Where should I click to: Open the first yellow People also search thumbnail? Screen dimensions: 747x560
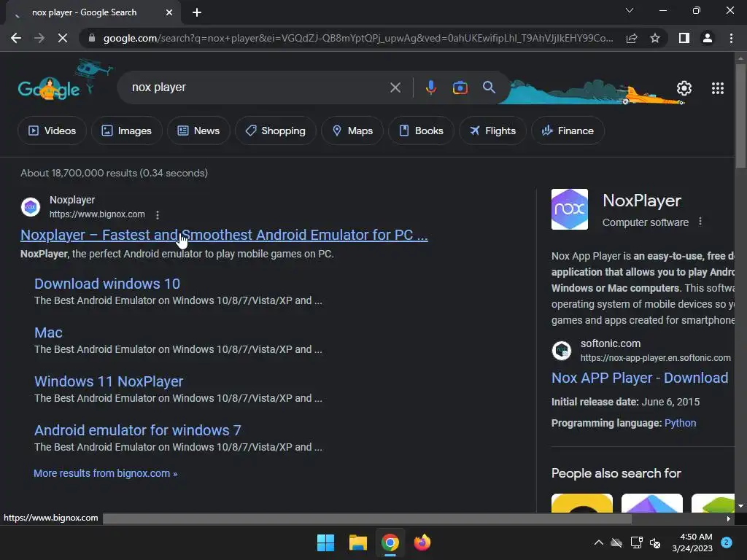click(581, 503)
